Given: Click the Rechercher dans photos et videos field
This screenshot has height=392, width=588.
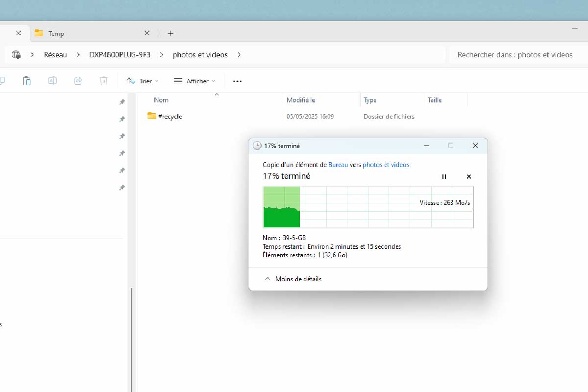Looking at the screenshot, I should click(518, 55).
